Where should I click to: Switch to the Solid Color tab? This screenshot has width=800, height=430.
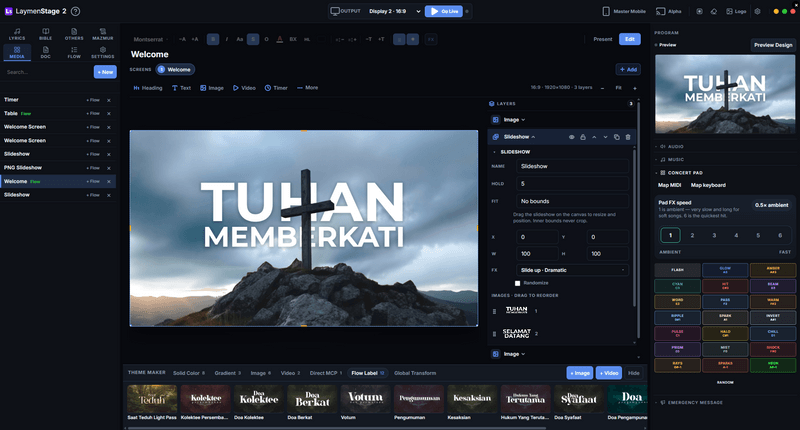coord(189,373)
